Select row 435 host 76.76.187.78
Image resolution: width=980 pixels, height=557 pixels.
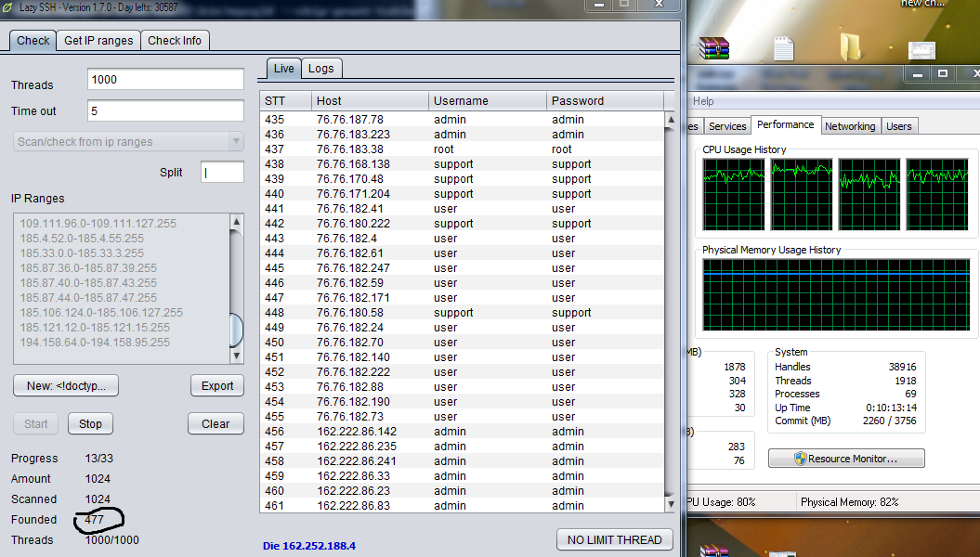pyautogui.click(x=462, y=119)
